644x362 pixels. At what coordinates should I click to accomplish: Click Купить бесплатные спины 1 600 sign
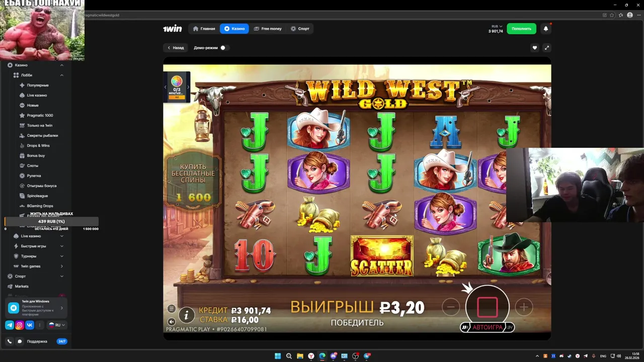click(x=193, y=181)
